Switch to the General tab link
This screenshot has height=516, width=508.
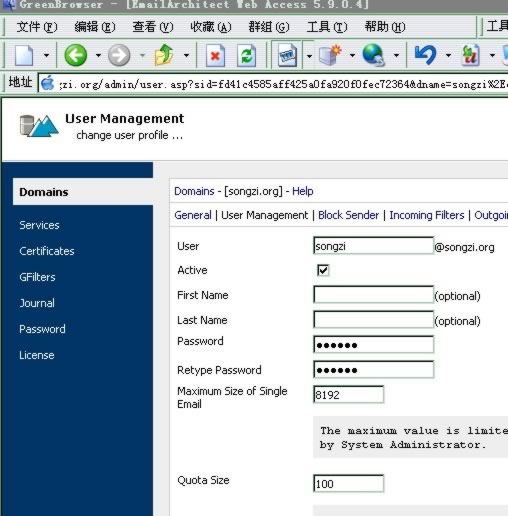pos(193,215)
